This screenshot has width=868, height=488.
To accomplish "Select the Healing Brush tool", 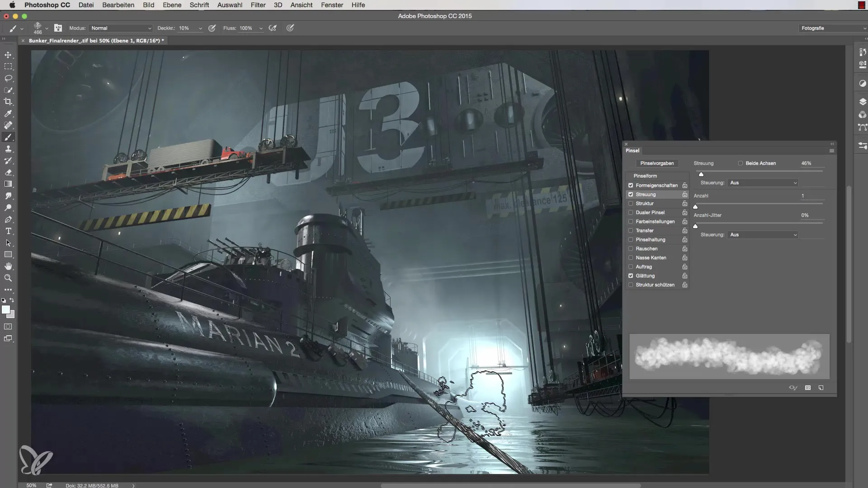I will pos(8,125).
